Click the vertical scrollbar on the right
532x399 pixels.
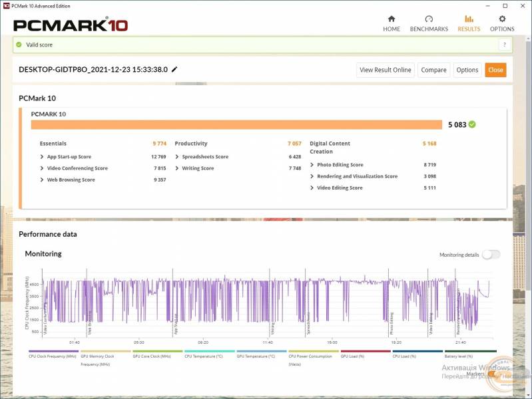click(x=528, y=166)
